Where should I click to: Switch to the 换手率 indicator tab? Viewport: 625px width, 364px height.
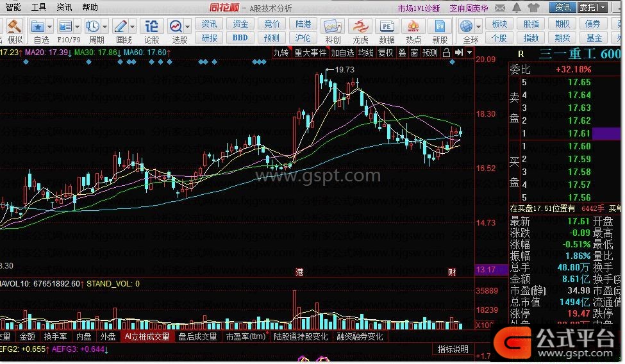[55, 337]
